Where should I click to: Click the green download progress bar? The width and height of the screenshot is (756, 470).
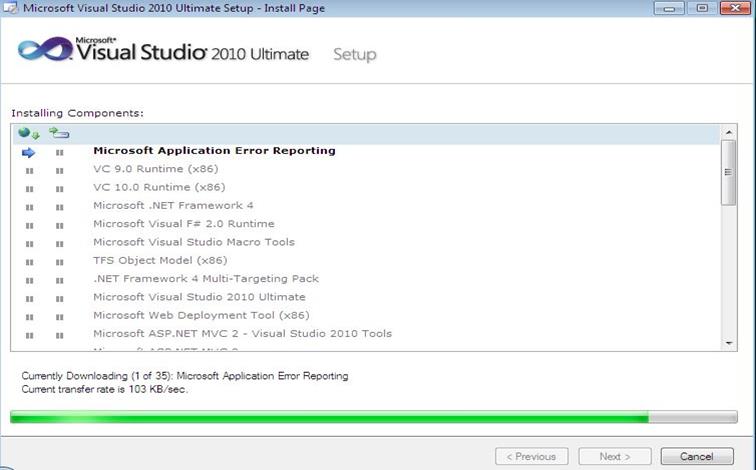click(x=374, y=417)
